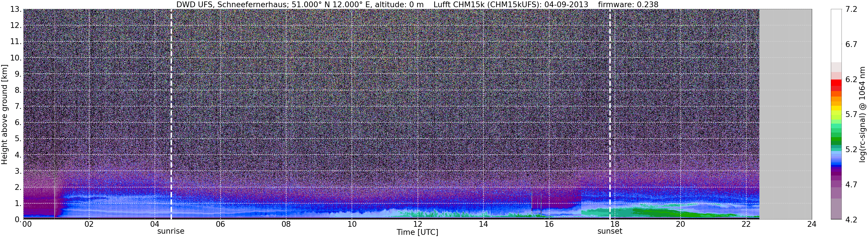This screenshot has height=238, width=868.
Task: Click the '13.' height axis tick label
Action: (16, 9)
